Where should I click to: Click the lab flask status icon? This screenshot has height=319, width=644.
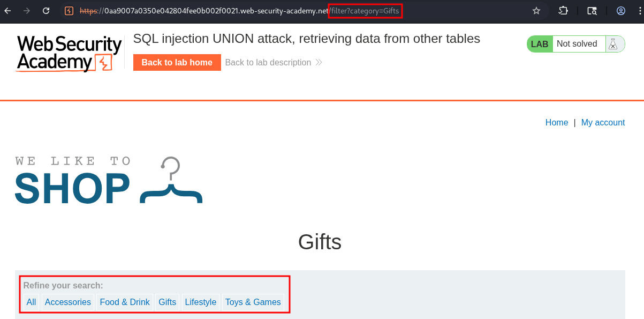tap(613, 44)
